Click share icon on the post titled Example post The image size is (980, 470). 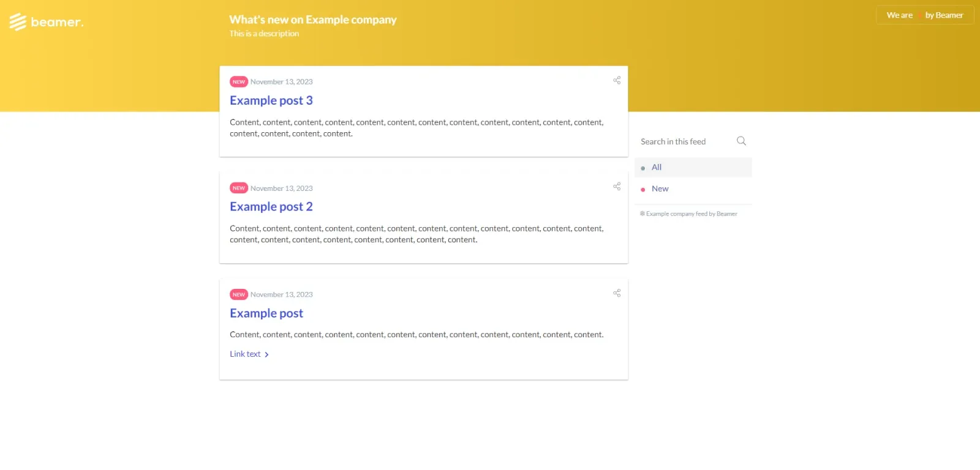click(617, 293)
